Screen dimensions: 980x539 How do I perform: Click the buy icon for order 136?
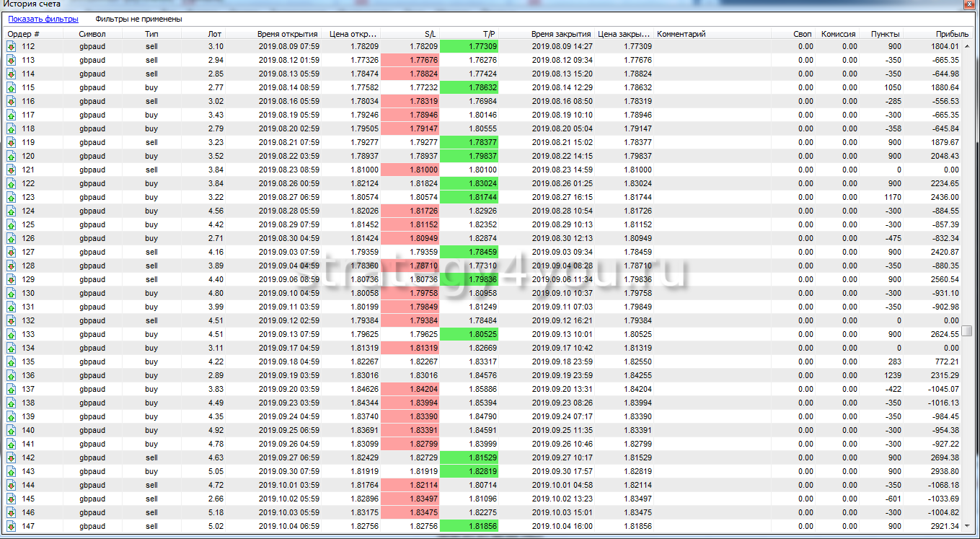tap(11, 375)
